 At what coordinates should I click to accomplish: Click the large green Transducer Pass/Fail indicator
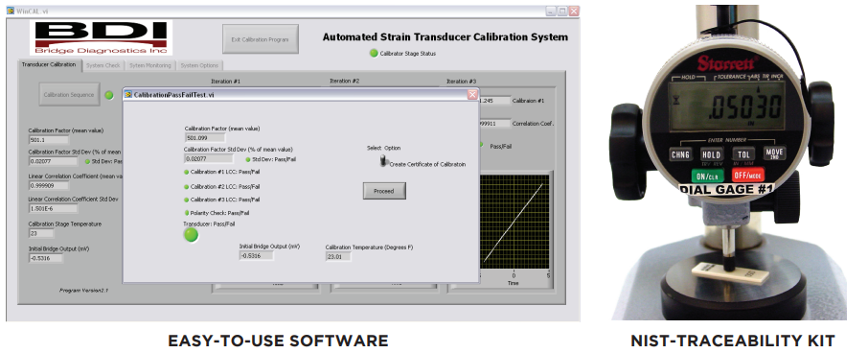pos(191,235)
